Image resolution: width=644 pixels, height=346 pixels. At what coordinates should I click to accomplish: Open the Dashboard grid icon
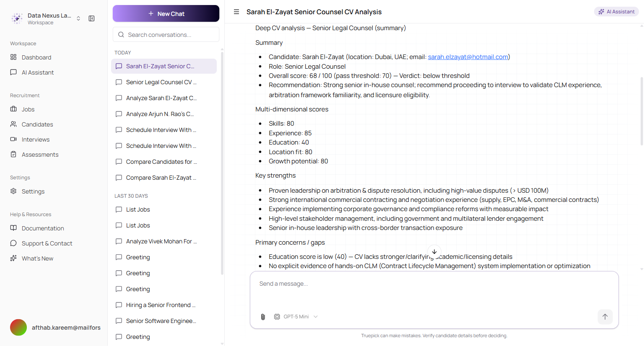[x=13, y=57]
